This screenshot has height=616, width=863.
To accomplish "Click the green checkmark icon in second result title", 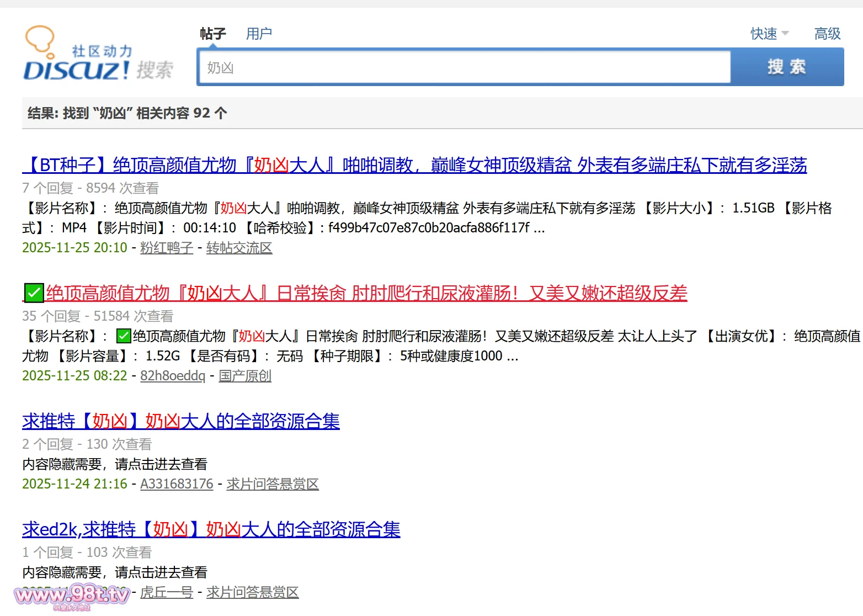I will coord(33,293).
